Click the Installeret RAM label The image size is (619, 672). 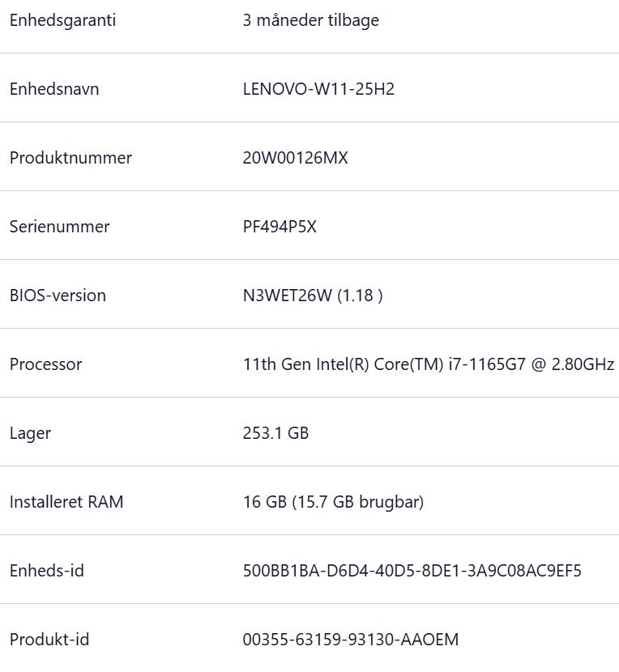pyautogui.click(x=66, y=502)
